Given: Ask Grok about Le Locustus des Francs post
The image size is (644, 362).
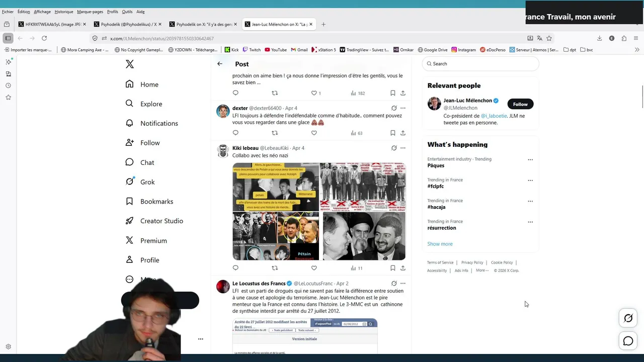Looking at the screenshot, I should point(394,283).
